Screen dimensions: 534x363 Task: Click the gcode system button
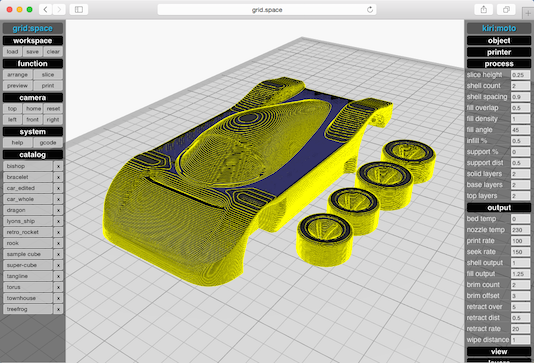pyautogui.click(x=48, y=143)
